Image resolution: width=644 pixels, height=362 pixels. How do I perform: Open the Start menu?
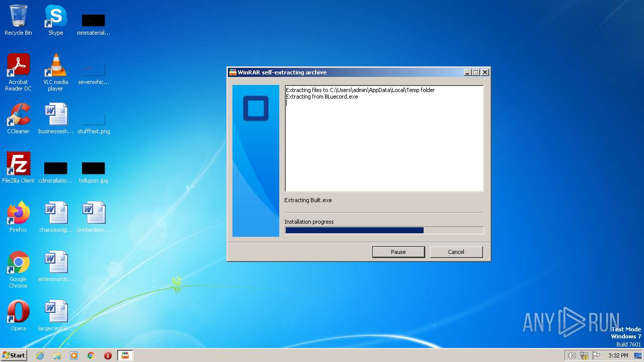[x=14, y=355]
